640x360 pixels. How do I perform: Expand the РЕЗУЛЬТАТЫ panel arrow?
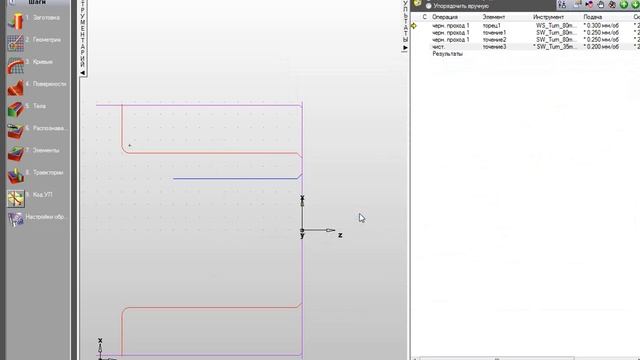coord(405,48)
